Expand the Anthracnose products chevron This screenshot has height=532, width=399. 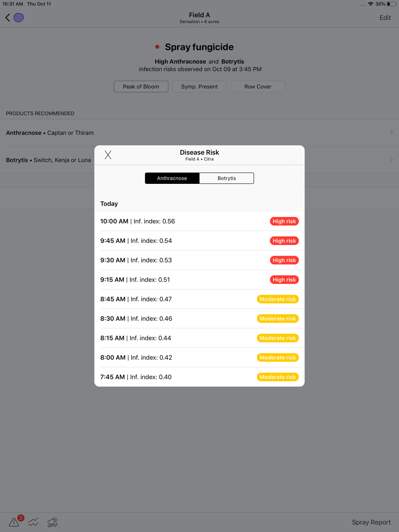tap(391, 132)
